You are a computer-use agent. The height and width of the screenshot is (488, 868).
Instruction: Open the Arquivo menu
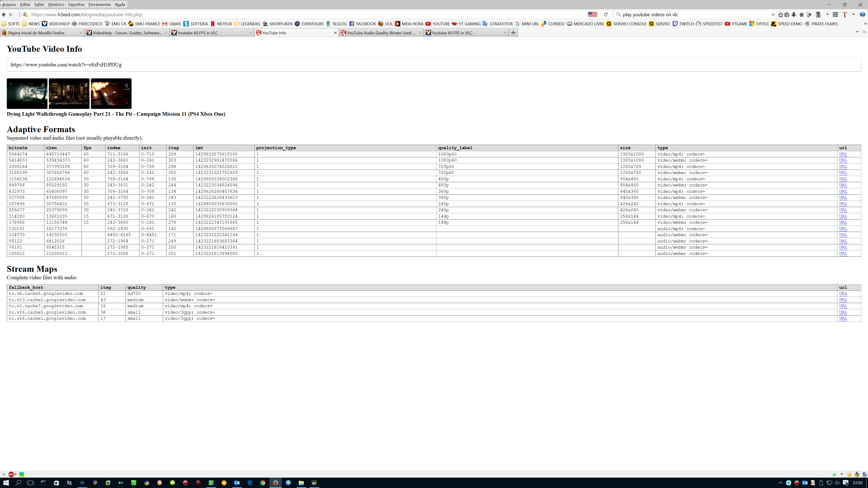click(x=9, y=4)
